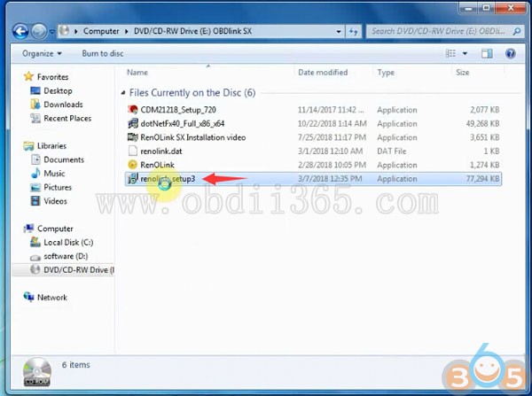This screenshot has width=532, height=396.
Task: Open the Videos library
Action: (x=55, y=201)
